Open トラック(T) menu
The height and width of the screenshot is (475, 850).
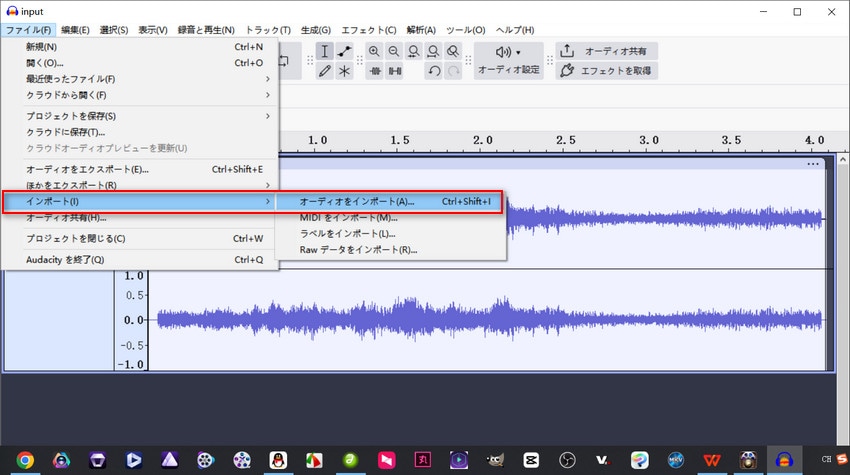point(268,30)
